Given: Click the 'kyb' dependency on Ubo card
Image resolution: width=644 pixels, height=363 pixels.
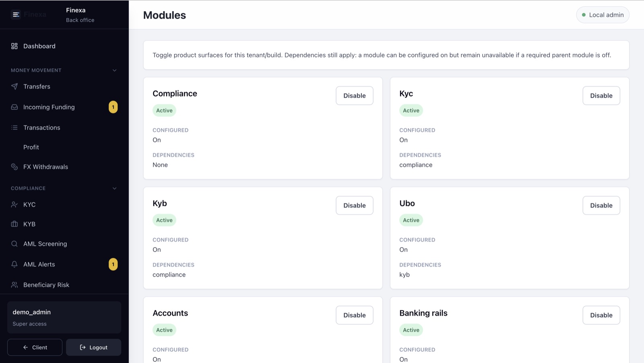Looking at the screenshot, I should click(405, 275).
